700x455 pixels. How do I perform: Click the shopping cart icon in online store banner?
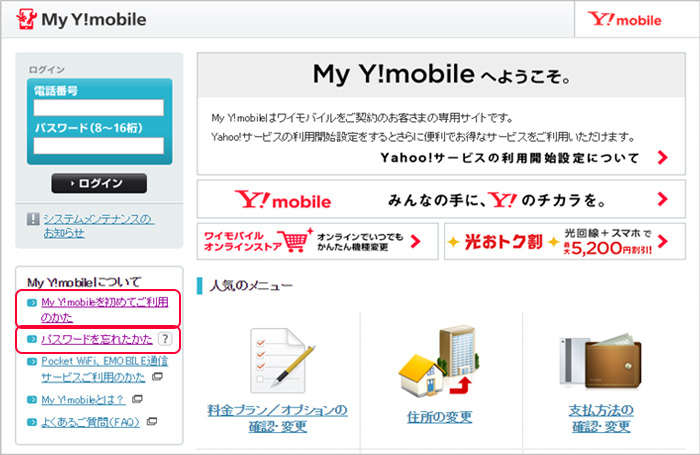[x=293, y=241]
